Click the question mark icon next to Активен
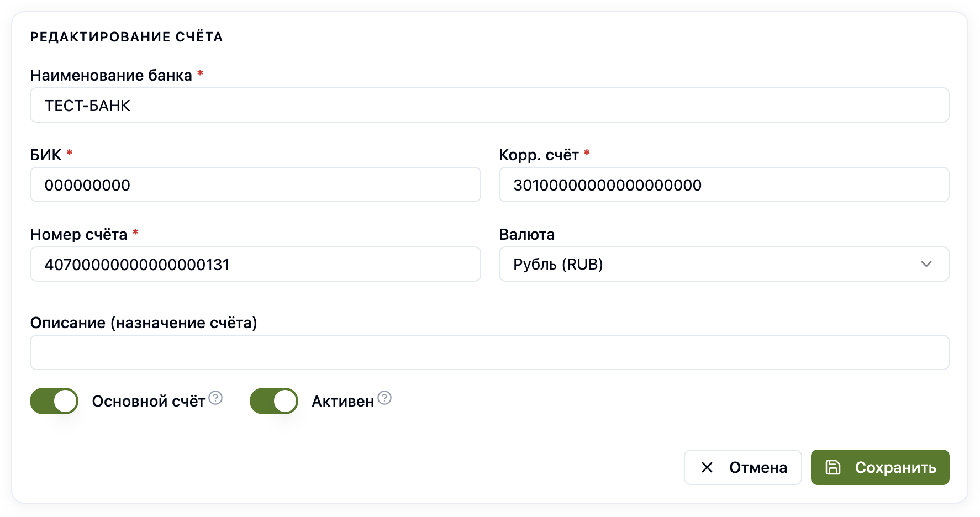The width and height of the screenshot is (980, 517). pyautogui.click(x=384, y=398)
